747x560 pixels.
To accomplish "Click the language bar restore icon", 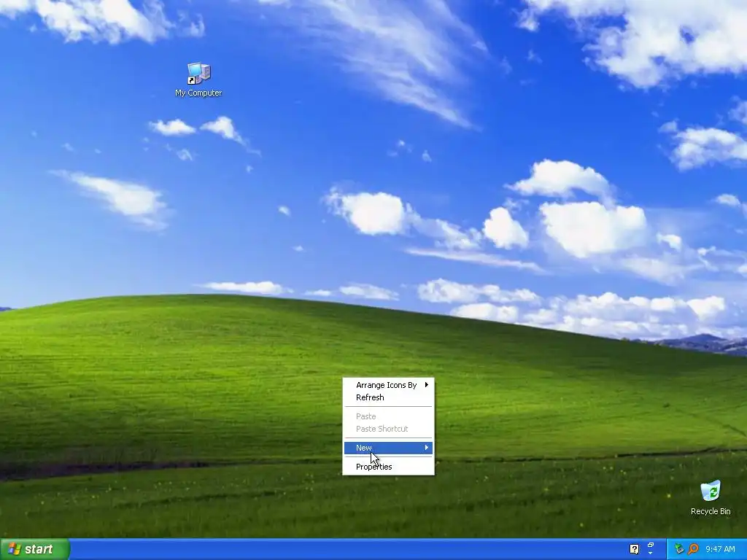I will point(651,545).
